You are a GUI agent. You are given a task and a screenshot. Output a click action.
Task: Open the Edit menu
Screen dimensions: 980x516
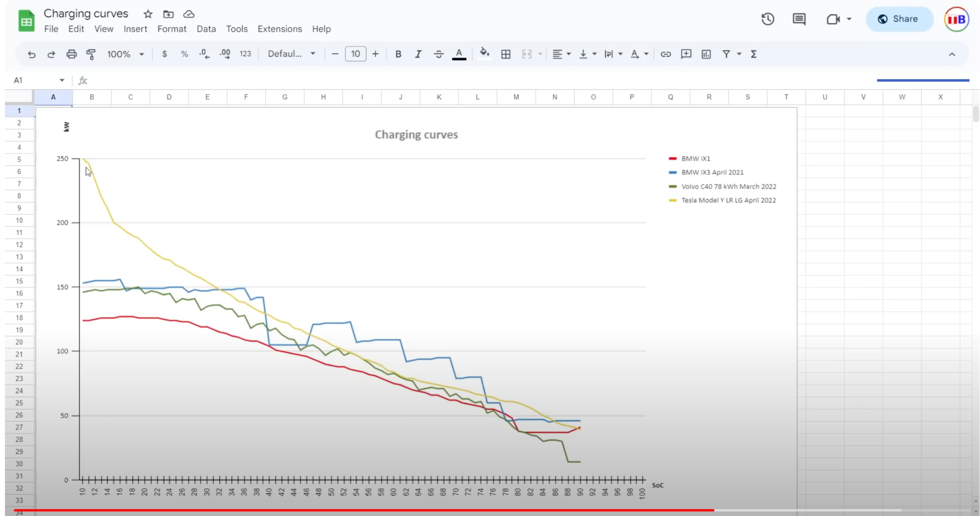click(x=76, y=29)
